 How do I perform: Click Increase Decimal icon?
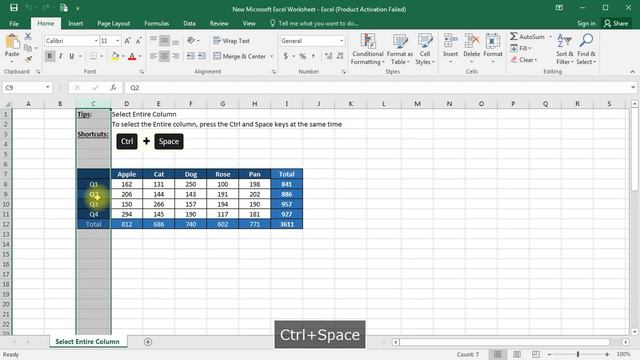(329, 56)
